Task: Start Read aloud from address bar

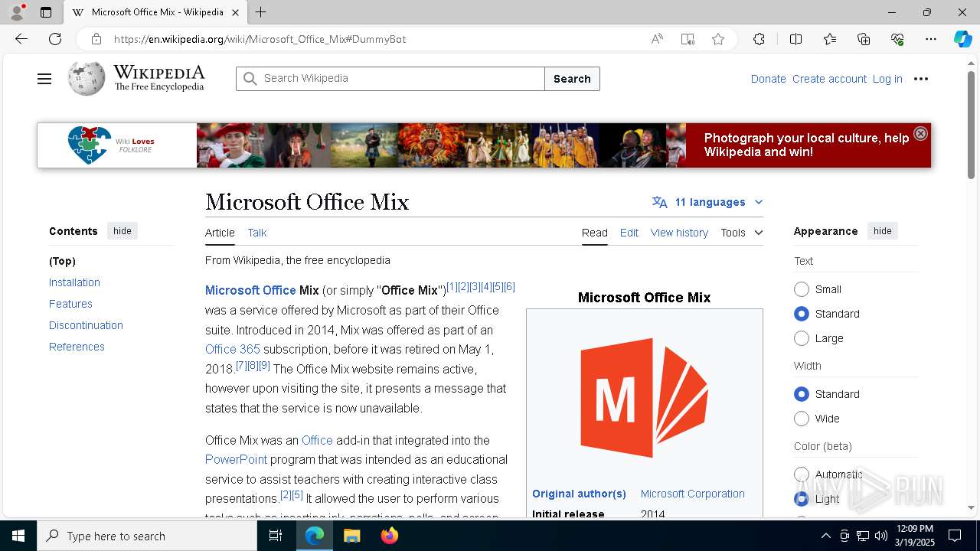Action: click(x=657, y=39)
